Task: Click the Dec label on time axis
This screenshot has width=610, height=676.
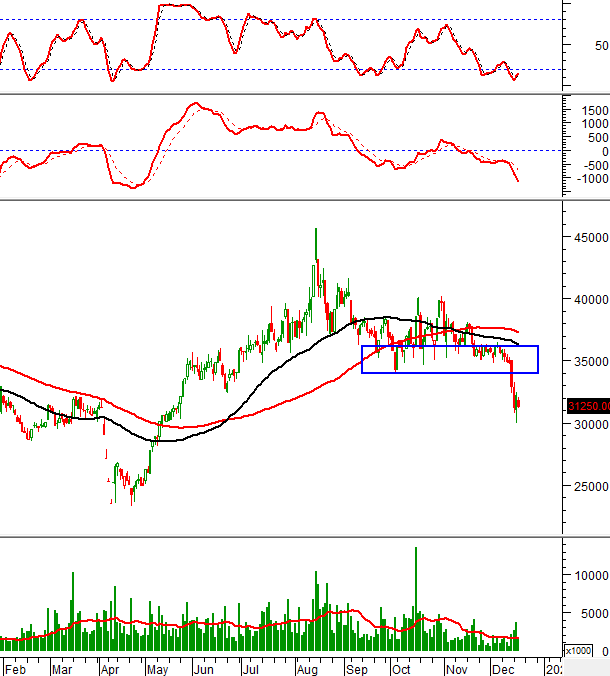Action: pos(505,667)
